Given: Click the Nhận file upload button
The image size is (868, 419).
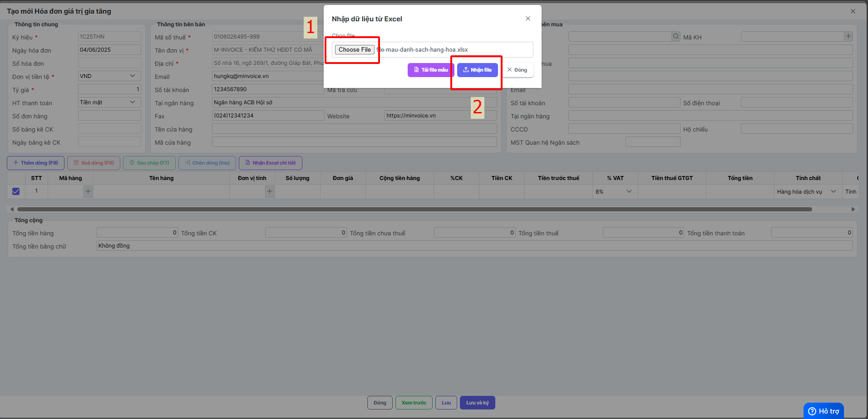Looking at the screenshot, I should (478, 70).
